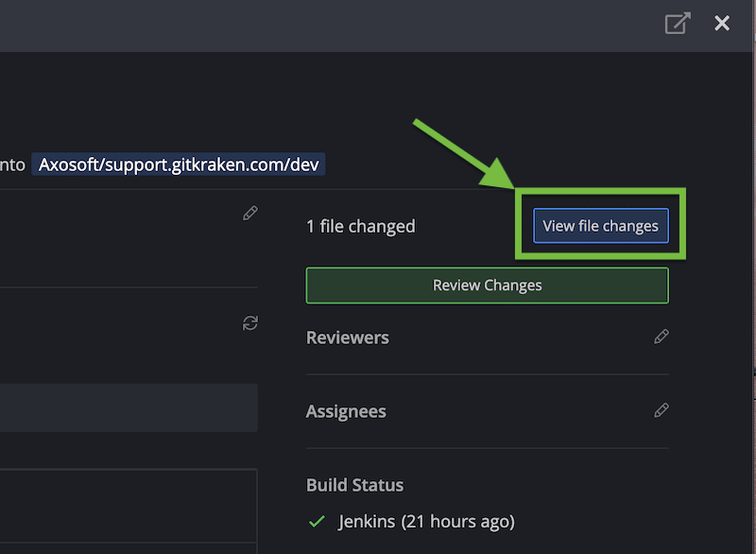Select the Axosoft/support.gitkraken.com/dev branch label
The height and width of the screenshot is (554, 756).
179,164
